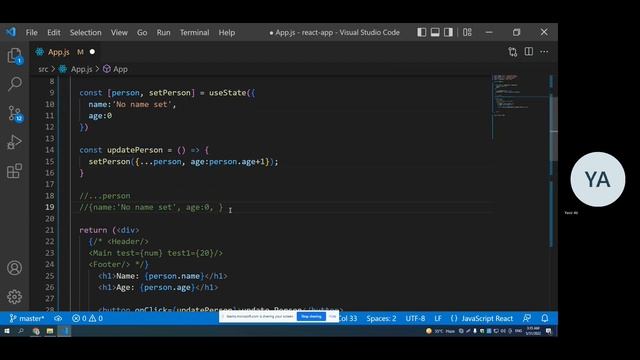Click line number 19 in gutter
This screenshot has width=640, height=360.
click(x=49, y=207)
